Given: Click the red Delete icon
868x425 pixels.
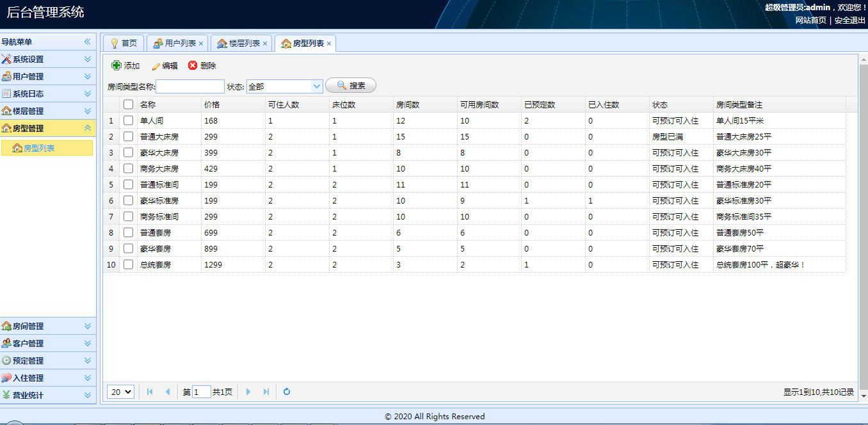Looking at the screenshot, I should 193,65.
